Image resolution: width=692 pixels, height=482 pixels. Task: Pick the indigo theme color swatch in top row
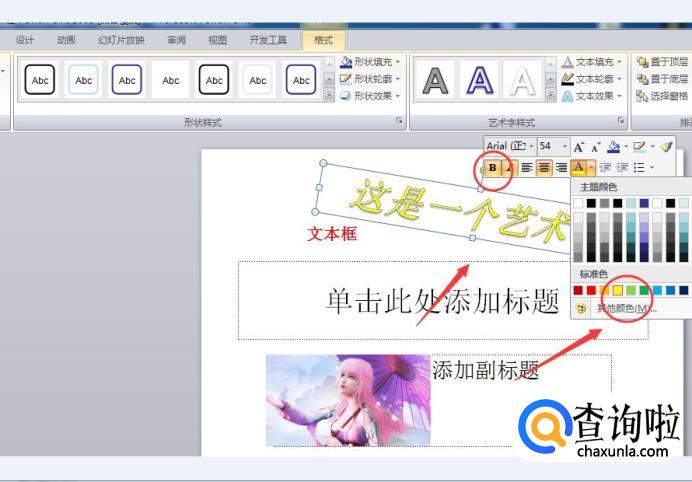[644, 203]
